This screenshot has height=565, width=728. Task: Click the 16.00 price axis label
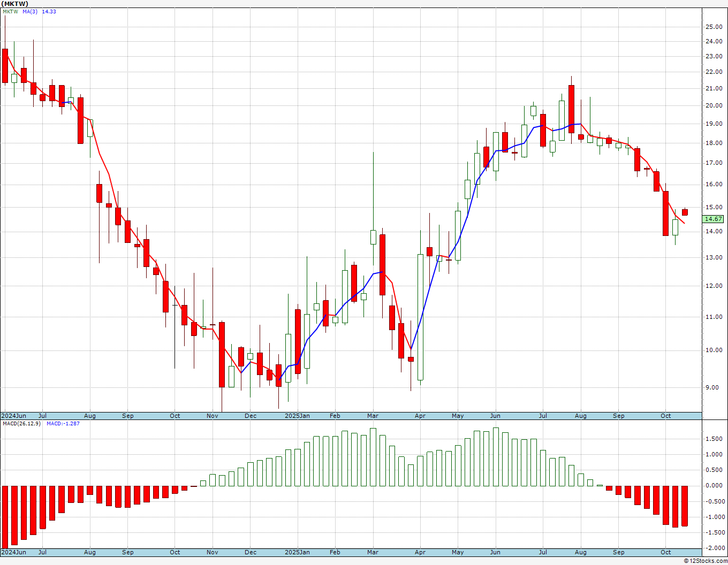click(x=714, y=184)
